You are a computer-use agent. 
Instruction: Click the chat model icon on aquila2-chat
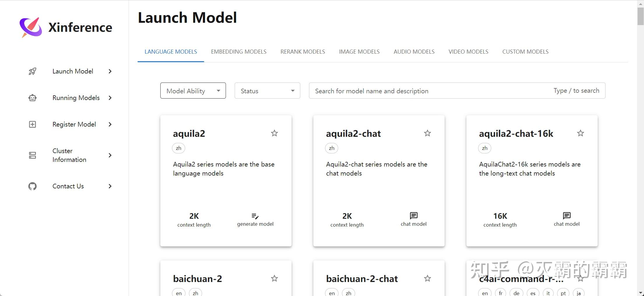(413, 216)
